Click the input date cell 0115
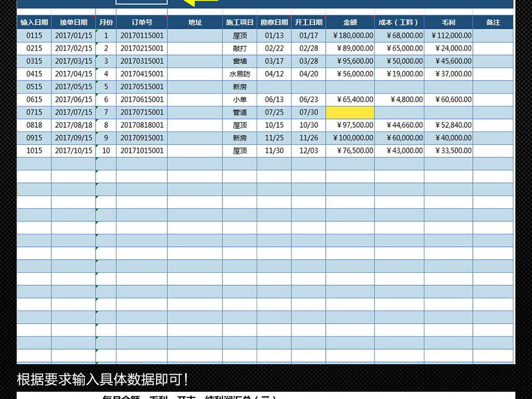 pyautogui.click(x=34, y=36)
